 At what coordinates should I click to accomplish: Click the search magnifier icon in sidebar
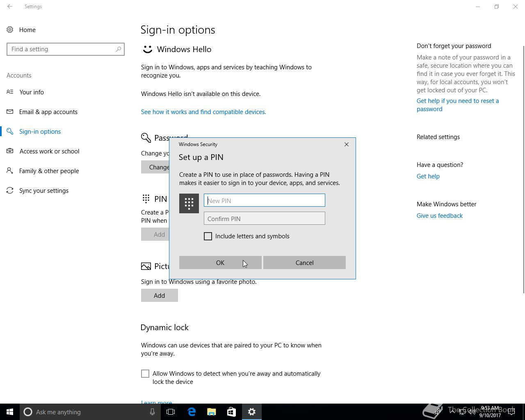119,49
